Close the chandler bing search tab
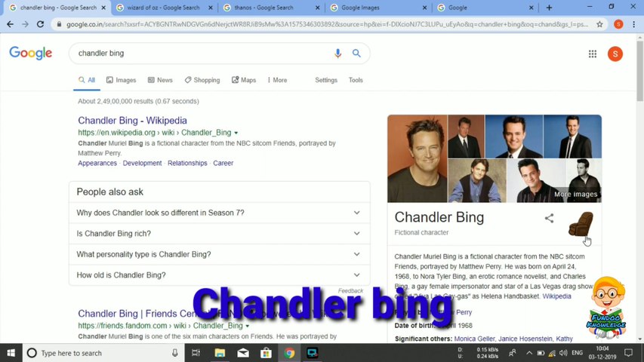Screen dimensions: 644x362 103,8
